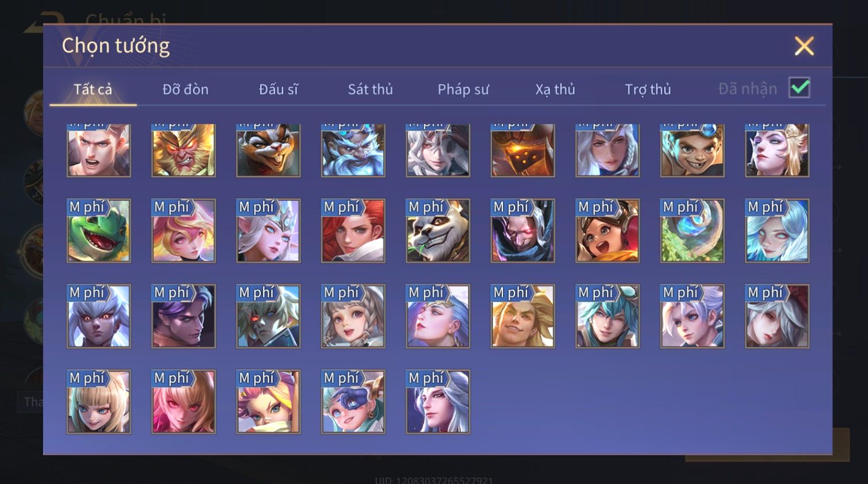Image resolution: width=868 pixels, height=484 pixels.
Task: Close the Chọn tướng dialog
Action: coord(804,46)
